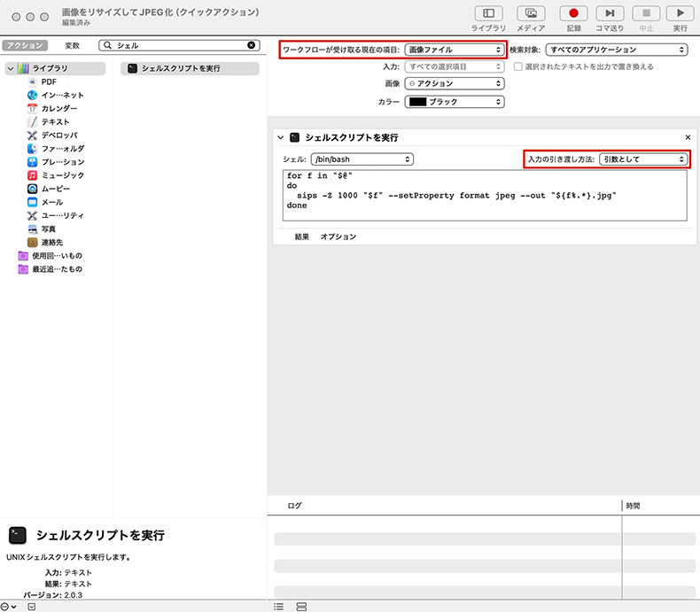Switch to the 変数 tab
The width and height of the screenshot is (700, 612).
(x=73, y=45)
